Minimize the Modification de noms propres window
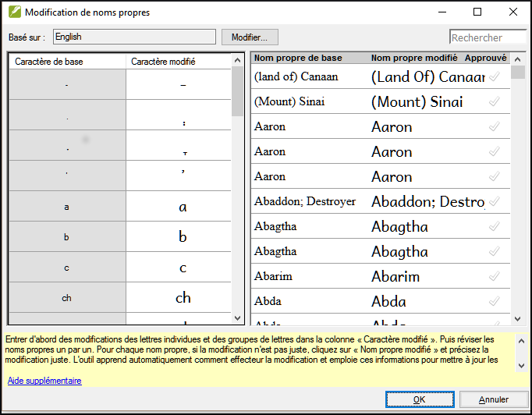This screenshot has height=415, width=532. 442,12
